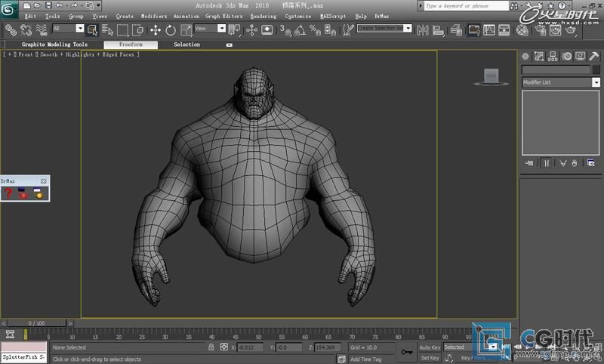Click the Use Pivot Point Center icon
604x364 pixels.
pyautogui.click(x=234, y=29)
